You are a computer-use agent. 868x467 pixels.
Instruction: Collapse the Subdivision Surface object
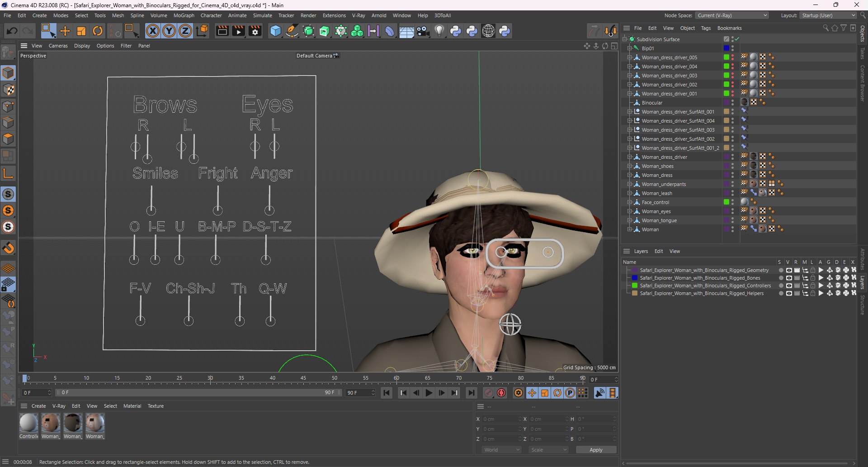[624, 39]
